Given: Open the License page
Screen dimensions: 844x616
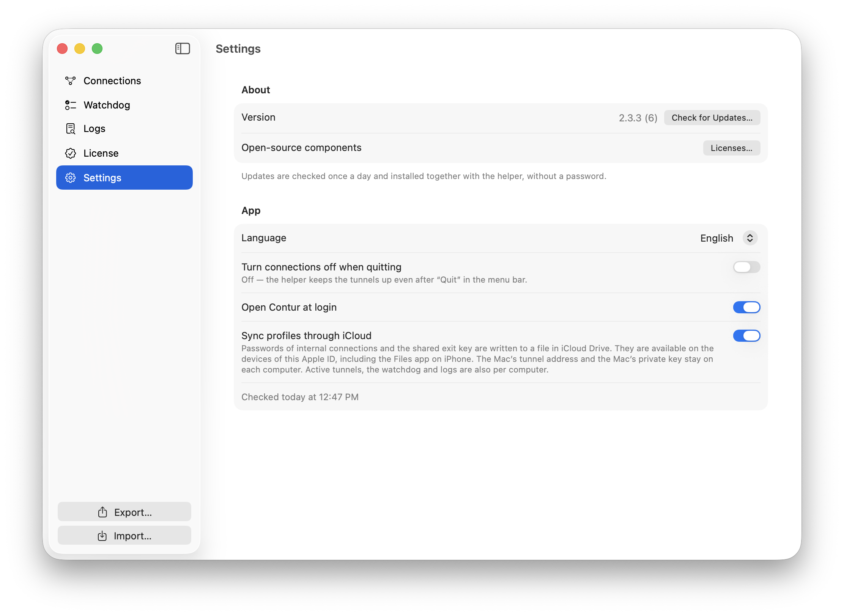Looking at the screenshot, I should tap(124, 153).
